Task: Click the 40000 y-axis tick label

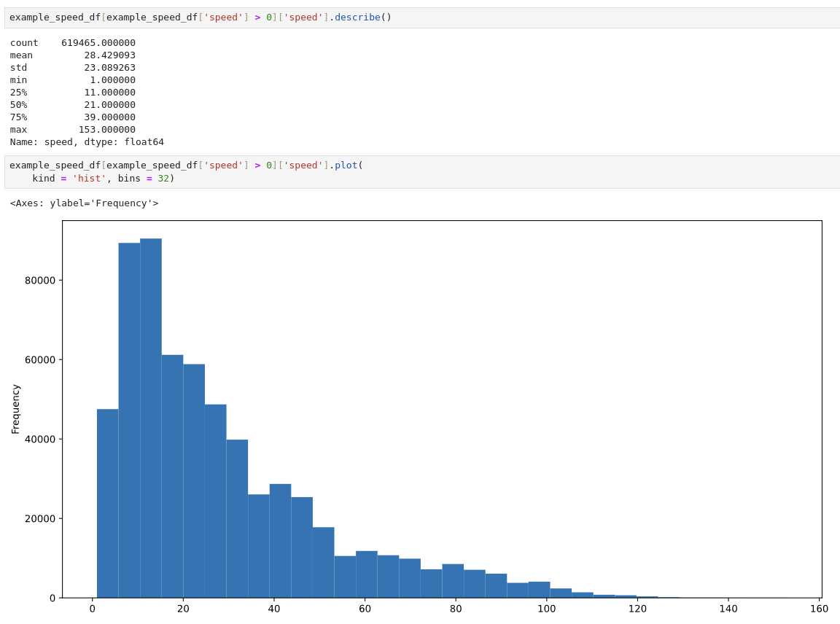Action: tap(40, 439)
